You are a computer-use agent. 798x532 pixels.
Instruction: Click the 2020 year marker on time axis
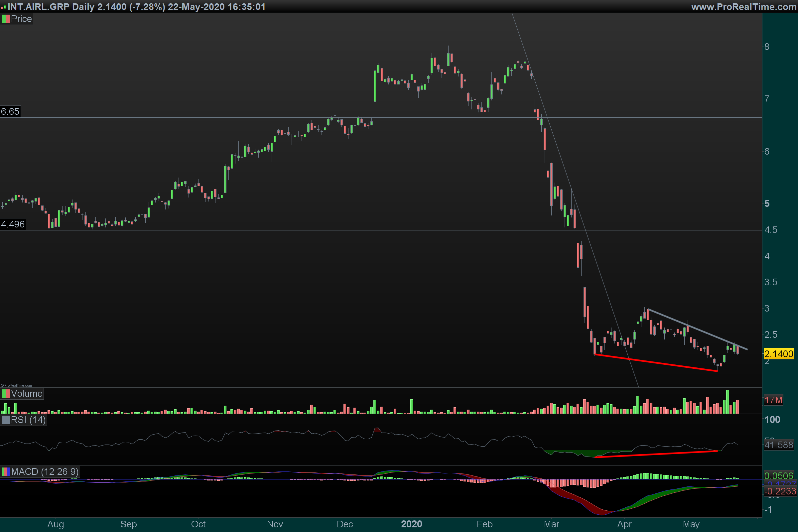[x=411, y=524]
